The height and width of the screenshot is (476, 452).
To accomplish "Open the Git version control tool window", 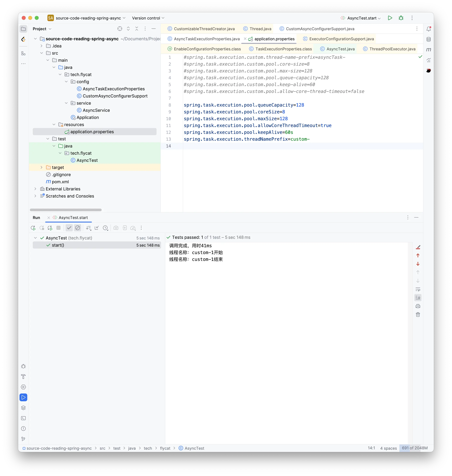I will click(23, 439).
